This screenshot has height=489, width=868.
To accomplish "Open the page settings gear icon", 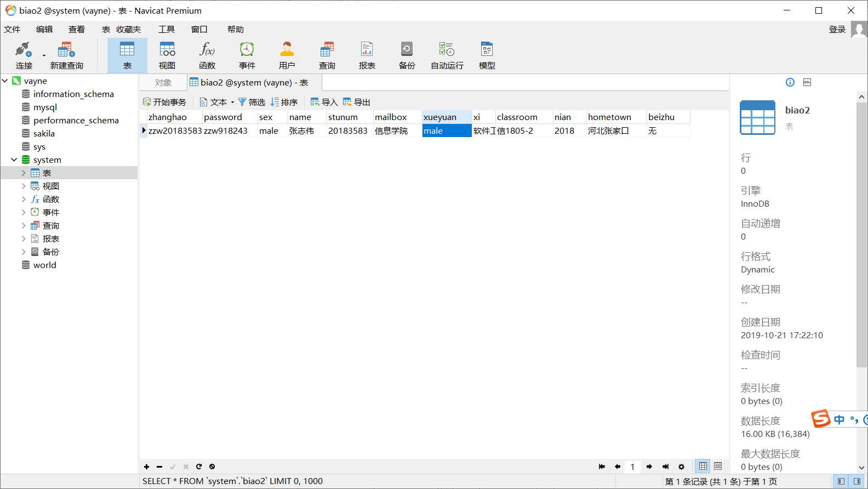I will [681, 467].
